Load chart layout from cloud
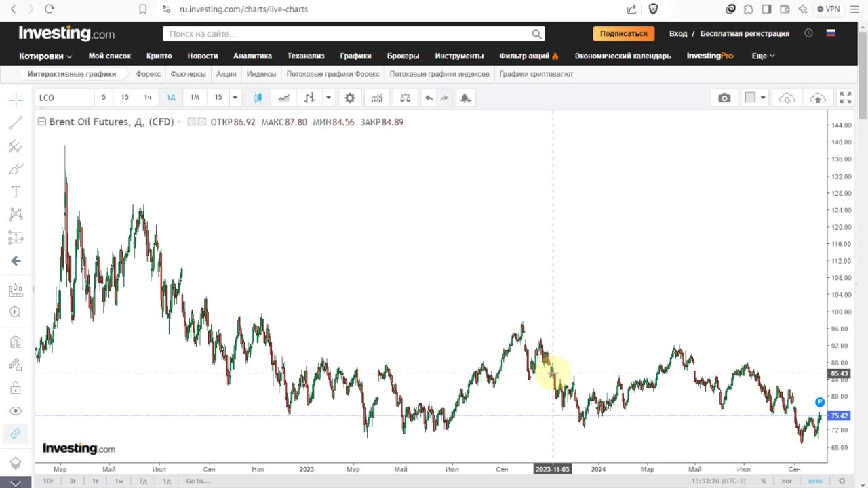The image size is (868, 488). click(x=787, y=98)
